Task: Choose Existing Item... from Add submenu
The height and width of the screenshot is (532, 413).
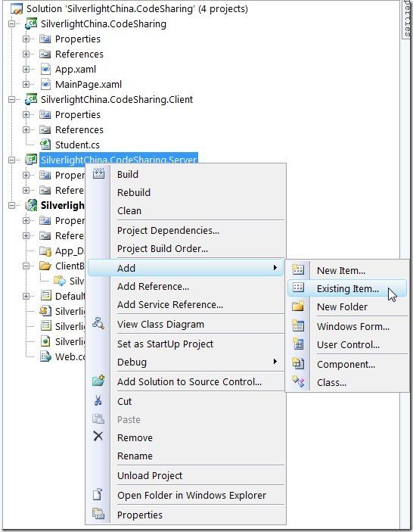Action: pos(347,288)
